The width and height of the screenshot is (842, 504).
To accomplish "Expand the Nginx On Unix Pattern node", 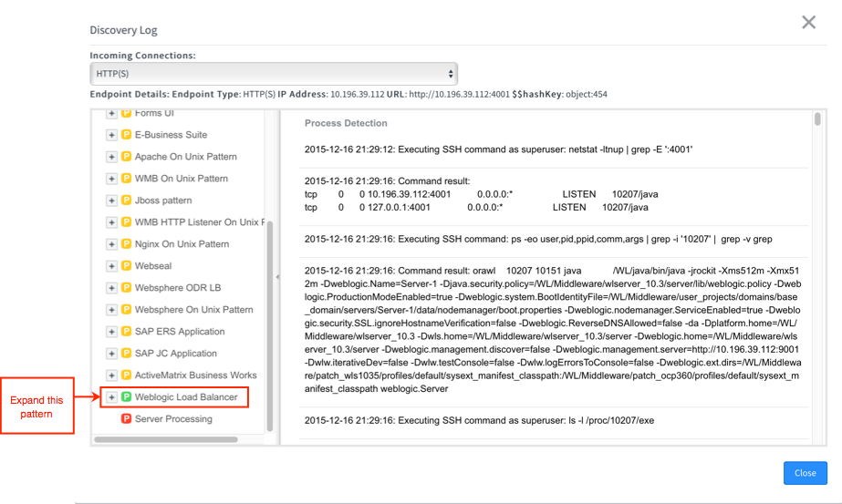I will point(111,244).
